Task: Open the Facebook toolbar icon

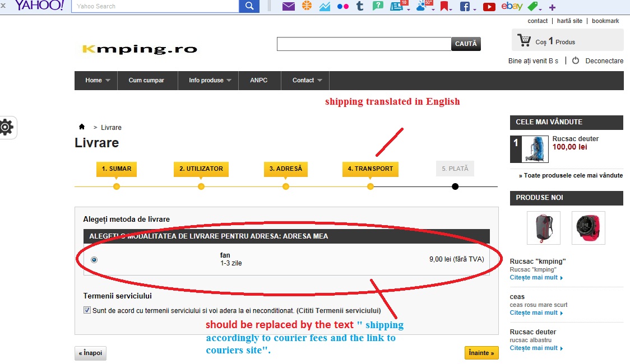Action: [x=465, y=6]
